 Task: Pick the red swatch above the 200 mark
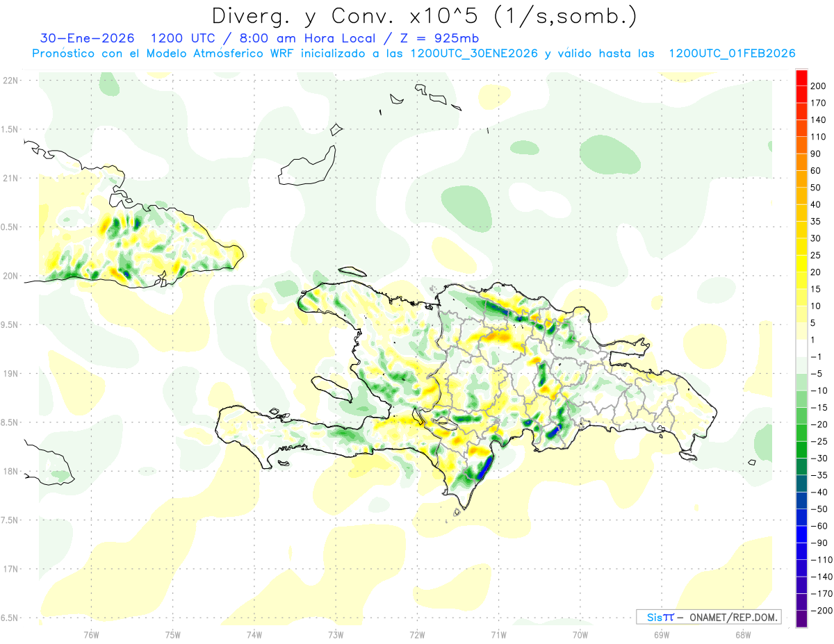pyautogui.click(x=801, y=78)
